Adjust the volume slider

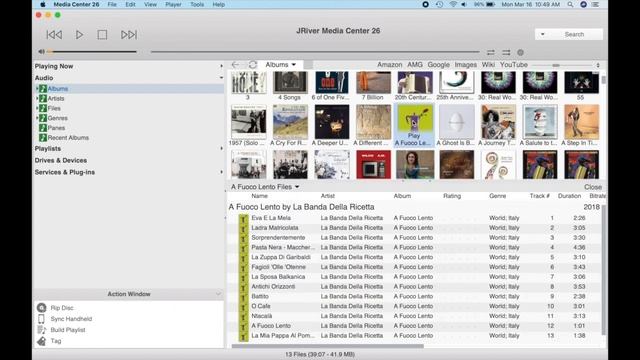[92, 52]
